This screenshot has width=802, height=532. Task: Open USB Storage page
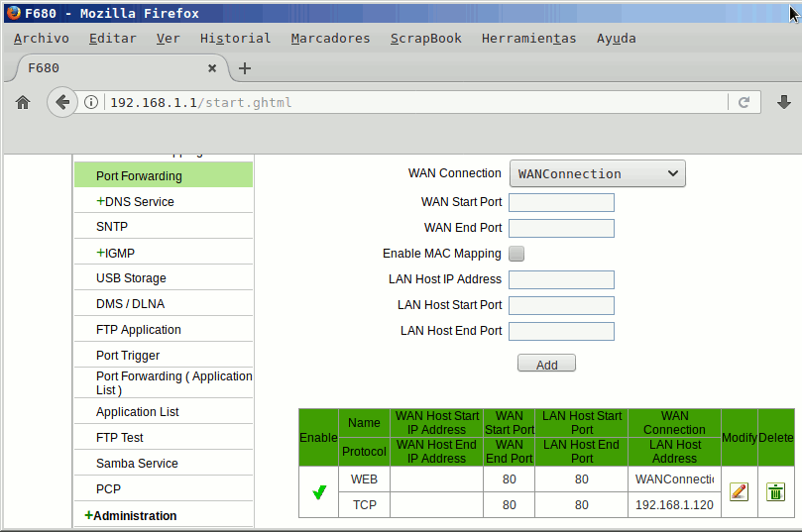pos(131,278)
